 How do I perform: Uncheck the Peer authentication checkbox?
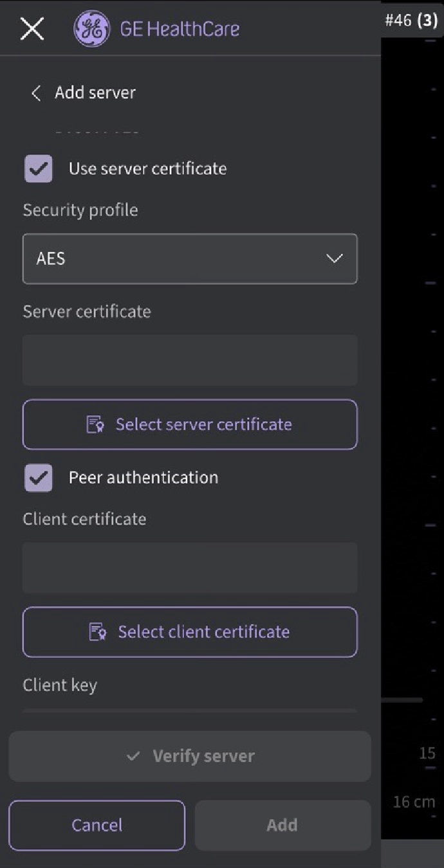point(39,478)
